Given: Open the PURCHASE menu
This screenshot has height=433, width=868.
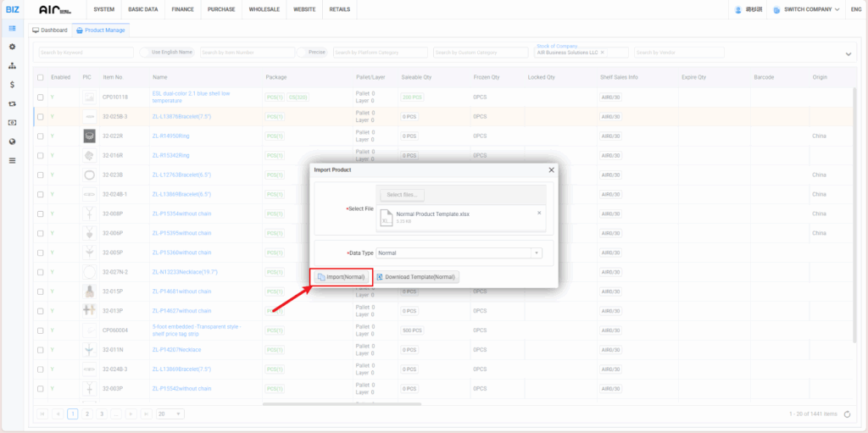Looking at the screenshot, I should click(221, 9).
